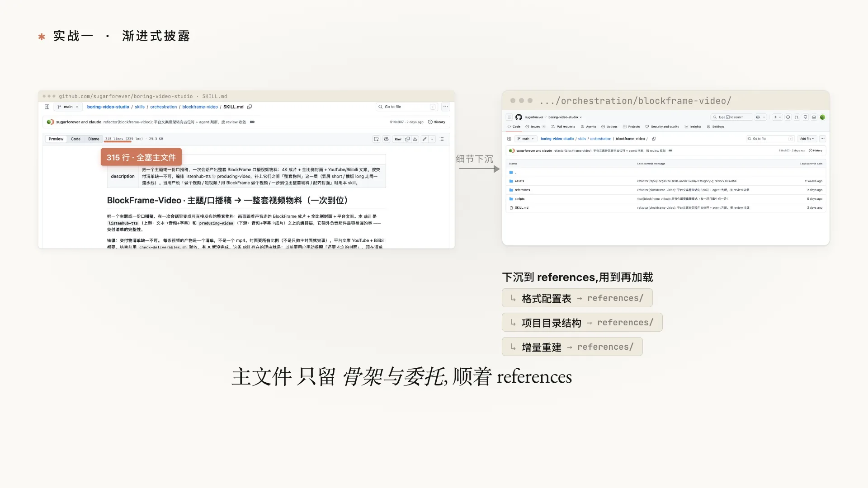Copy path icon after blockframe-video breadcrumb

(654, 139)
